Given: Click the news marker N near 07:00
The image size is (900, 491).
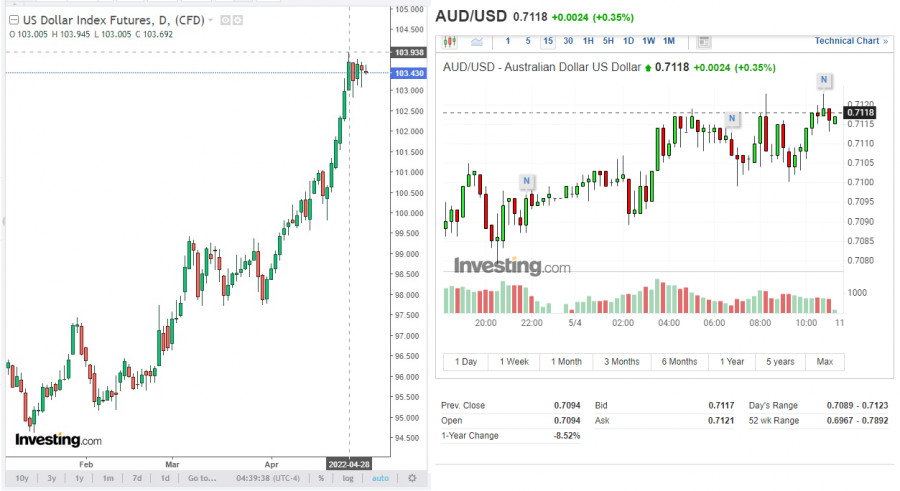Looking at the screenshot, I should pos(732,119).
